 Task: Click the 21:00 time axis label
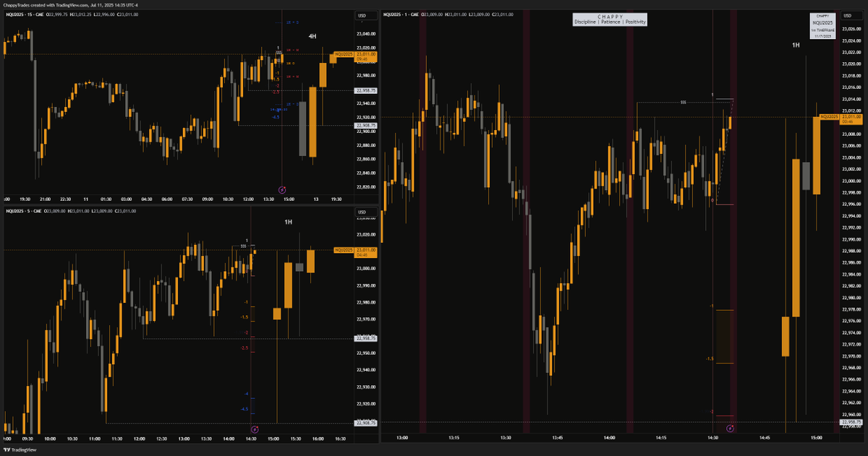click(x=45, y=199)
